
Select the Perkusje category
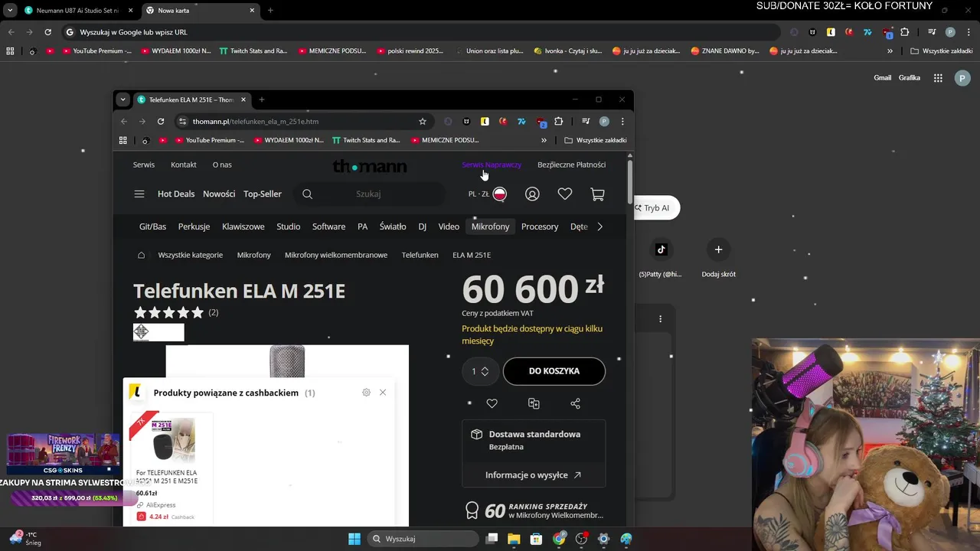tap(194, 227)
